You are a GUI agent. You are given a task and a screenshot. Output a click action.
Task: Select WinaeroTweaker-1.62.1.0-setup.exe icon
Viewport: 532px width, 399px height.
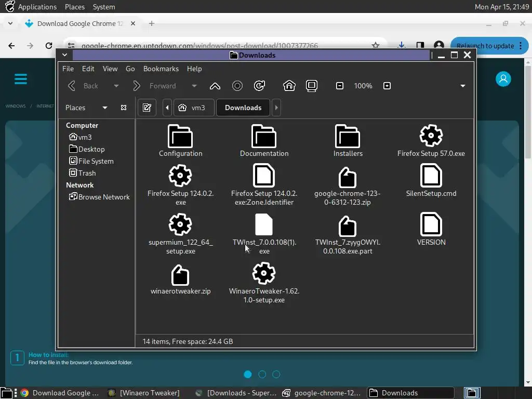(x=264, y=273)
